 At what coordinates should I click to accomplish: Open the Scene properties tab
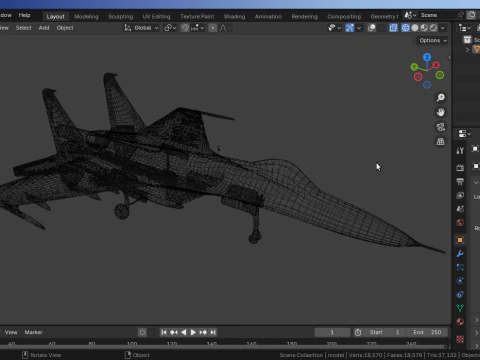tap(460, 209)
